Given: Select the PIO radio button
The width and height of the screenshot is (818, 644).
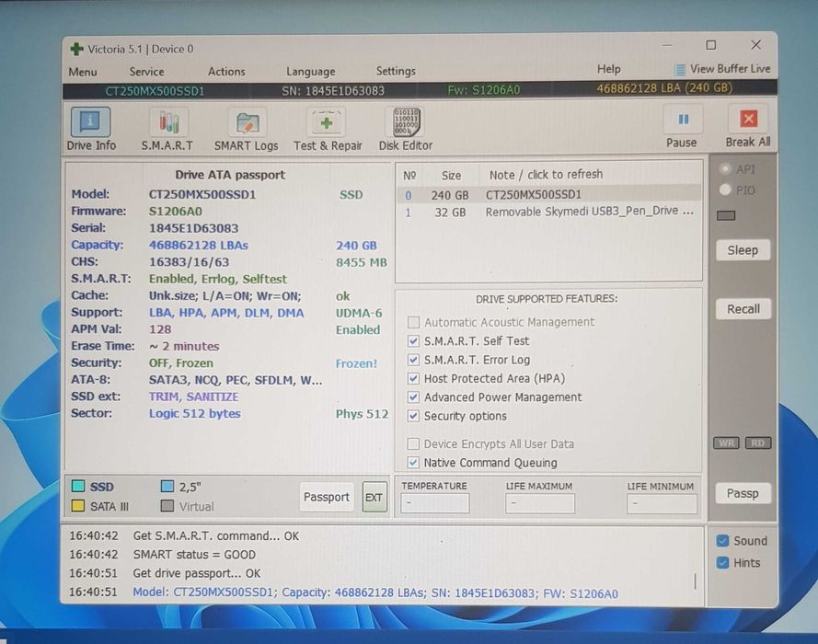Looking at the screenshot, I should coord(725,190).
